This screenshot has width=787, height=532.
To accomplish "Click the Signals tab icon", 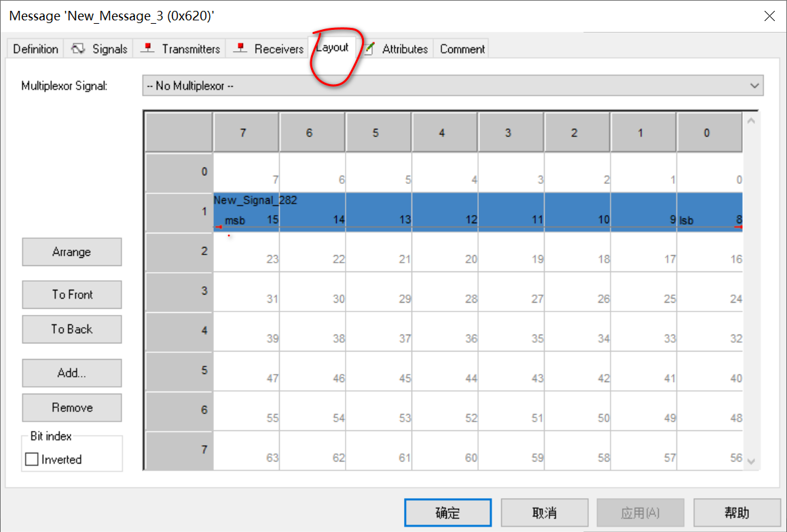I will tap(78, 48).
